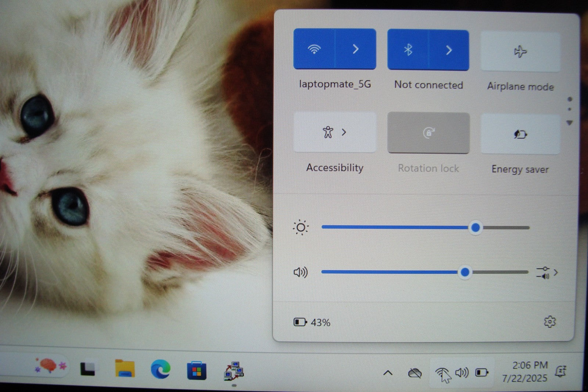Launch Microsoft Edge from the taskbar
The height and width of the screenshot is (392, 588).
[161, 369]
